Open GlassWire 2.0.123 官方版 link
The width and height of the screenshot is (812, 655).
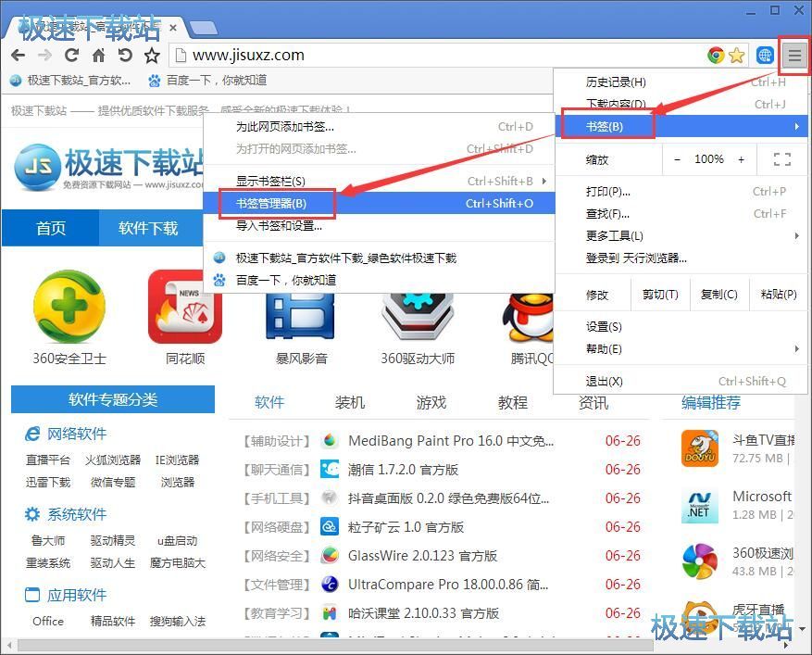pyautogui.click(x=422, y=556)
